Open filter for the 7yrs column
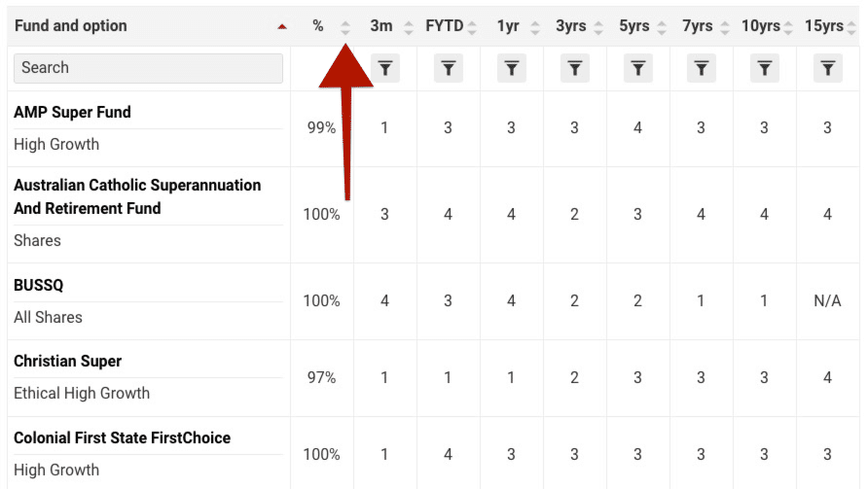 pos(701,68)
